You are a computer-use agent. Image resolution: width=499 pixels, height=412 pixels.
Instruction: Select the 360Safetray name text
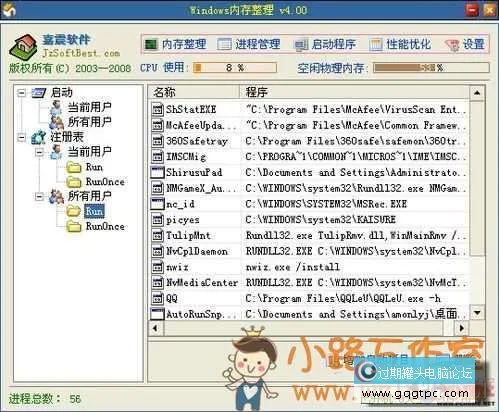coord(197,141)
